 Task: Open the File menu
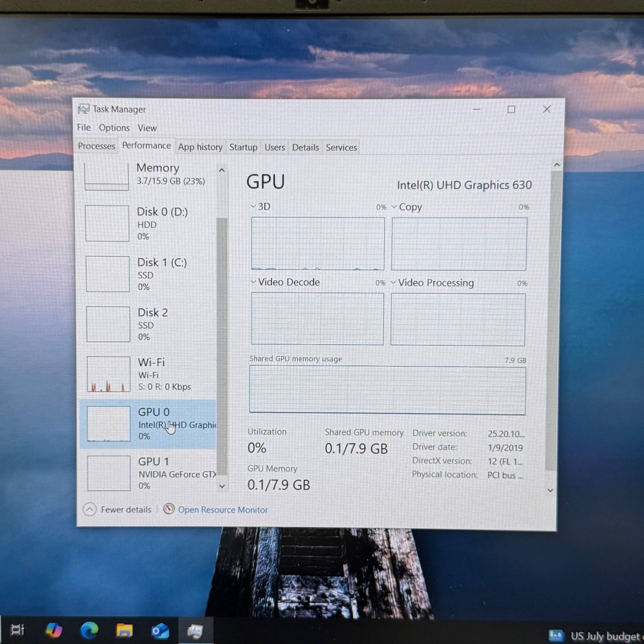click(84, 128)
